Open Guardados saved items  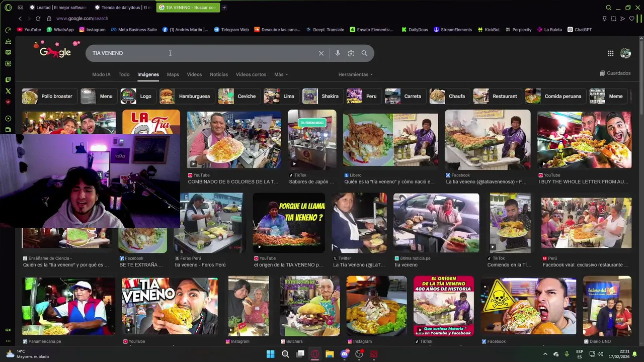coord(615,73)
